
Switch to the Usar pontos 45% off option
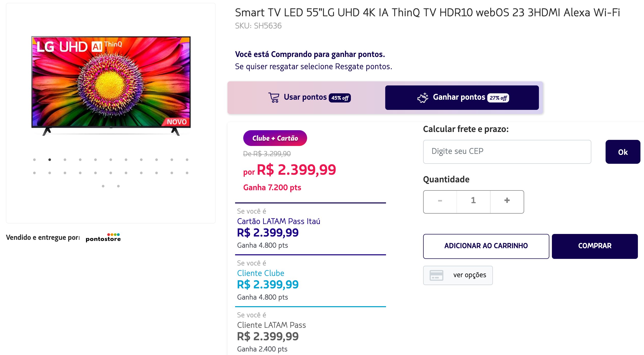coord(309,97)
